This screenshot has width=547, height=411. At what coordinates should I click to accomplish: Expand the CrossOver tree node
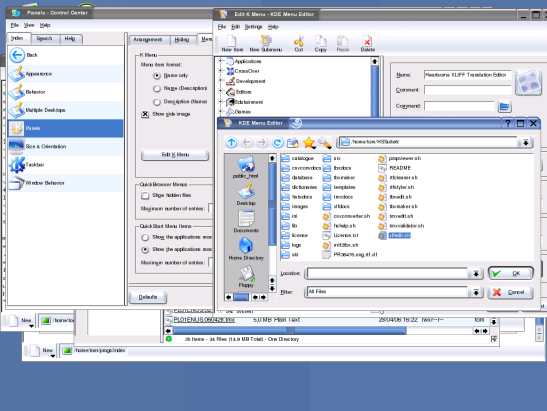[x=220, y=71]
